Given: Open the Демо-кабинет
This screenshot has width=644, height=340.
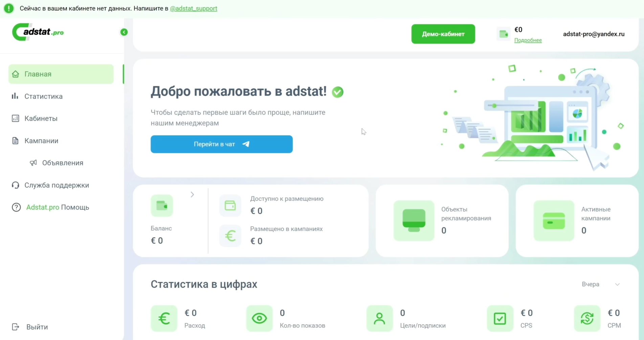Looking at the screenshot, I should tap(443, 34).
